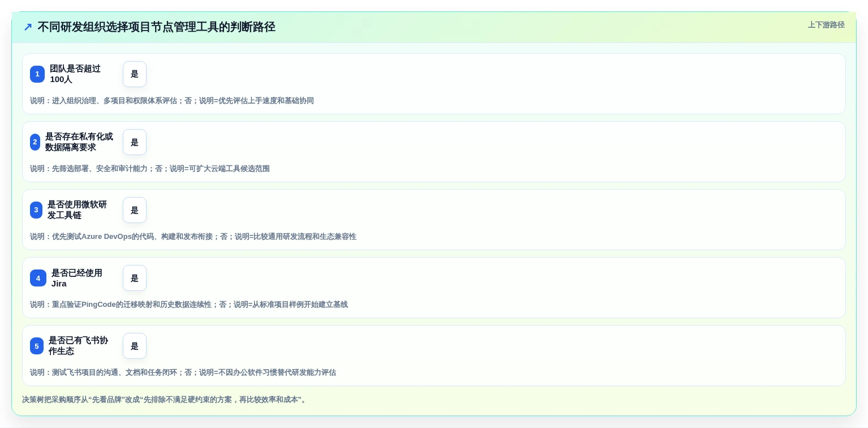Click the note about 测试飞书项目的沟通、文档

click(183, 373)
